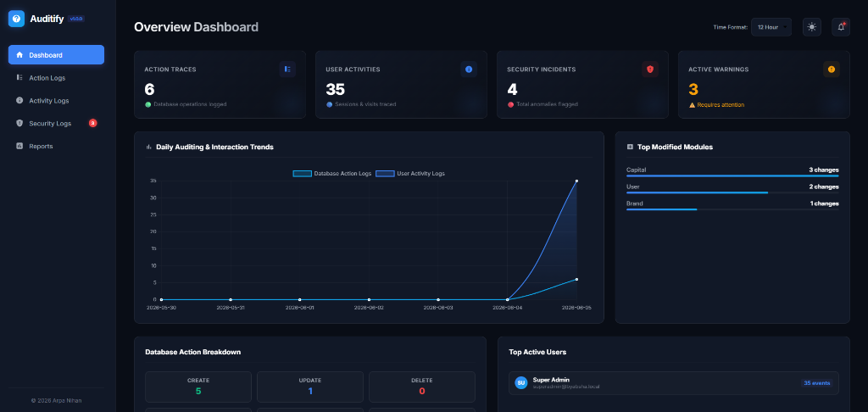Viewport: 868px width, 412px height.
Task: Click the User Activities info icon
Action: coord(469,70)
